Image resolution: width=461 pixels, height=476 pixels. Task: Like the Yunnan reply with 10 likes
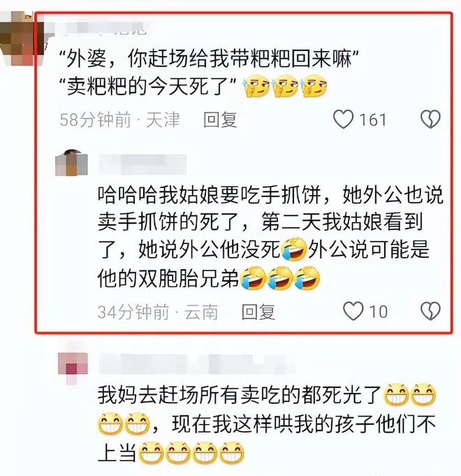pos(353,311)
